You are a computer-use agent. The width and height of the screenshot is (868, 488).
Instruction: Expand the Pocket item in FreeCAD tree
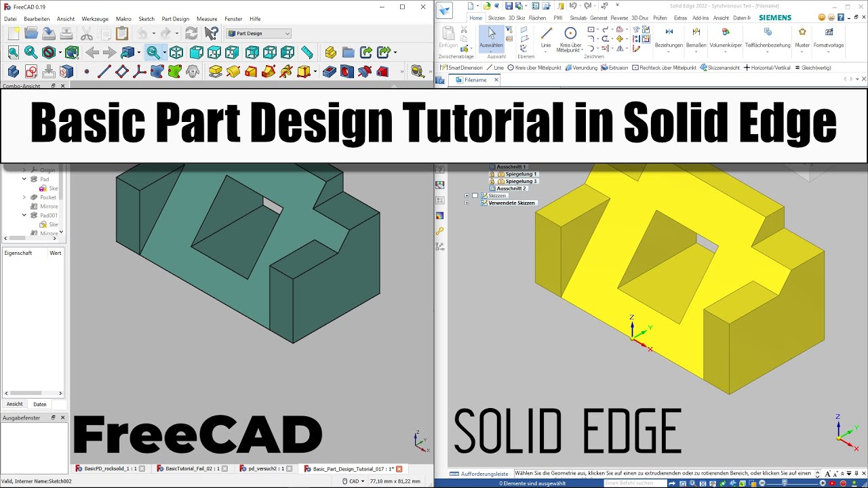point(24,197)
